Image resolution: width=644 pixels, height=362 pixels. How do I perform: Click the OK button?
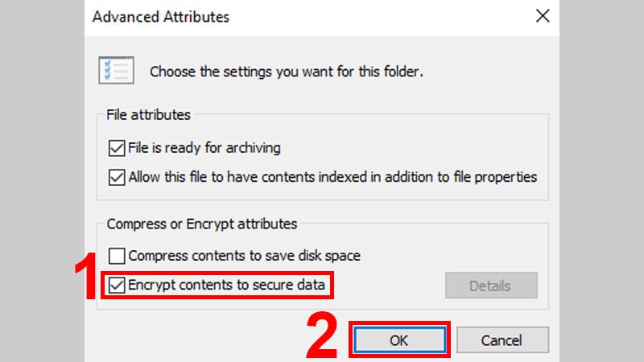(x=398, y=340)
